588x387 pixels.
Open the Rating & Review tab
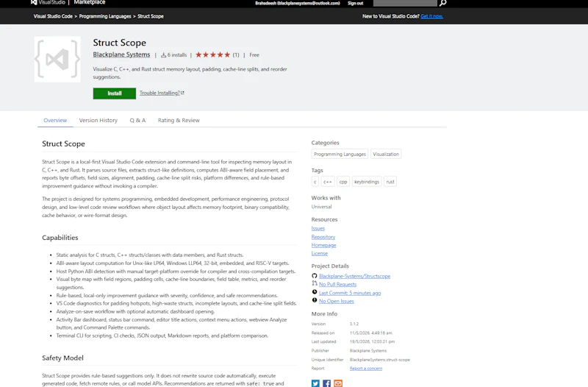pyautogui.click(x=179, y=120)
